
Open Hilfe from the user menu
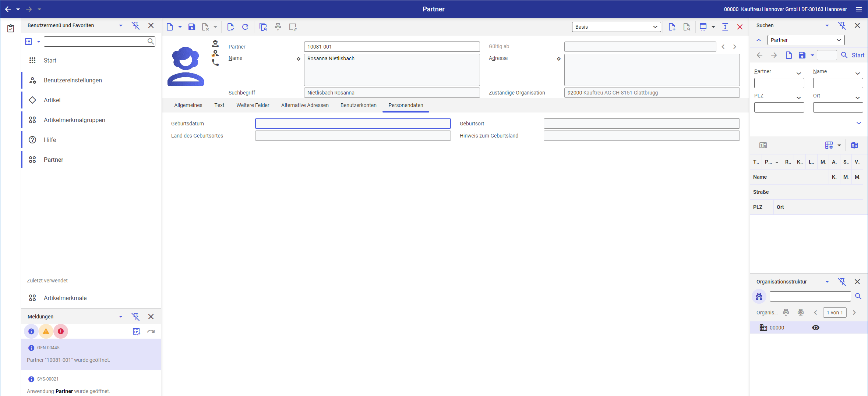[x=50, y=140]
